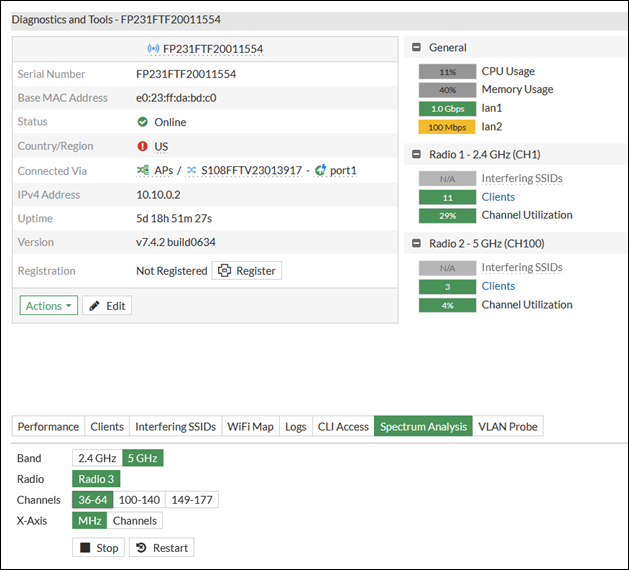
Task: Open the Actions dropdown menu
Action: (x=48, y=306)
